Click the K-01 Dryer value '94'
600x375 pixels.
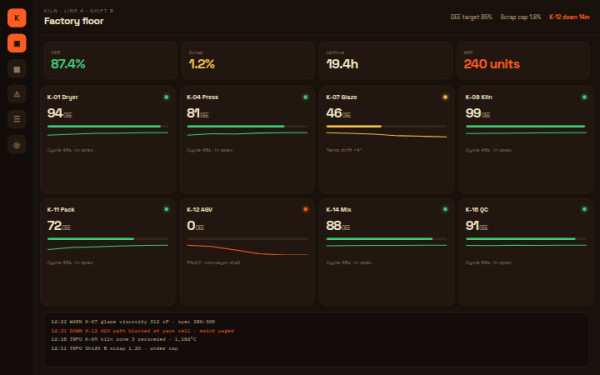(55, 113)
